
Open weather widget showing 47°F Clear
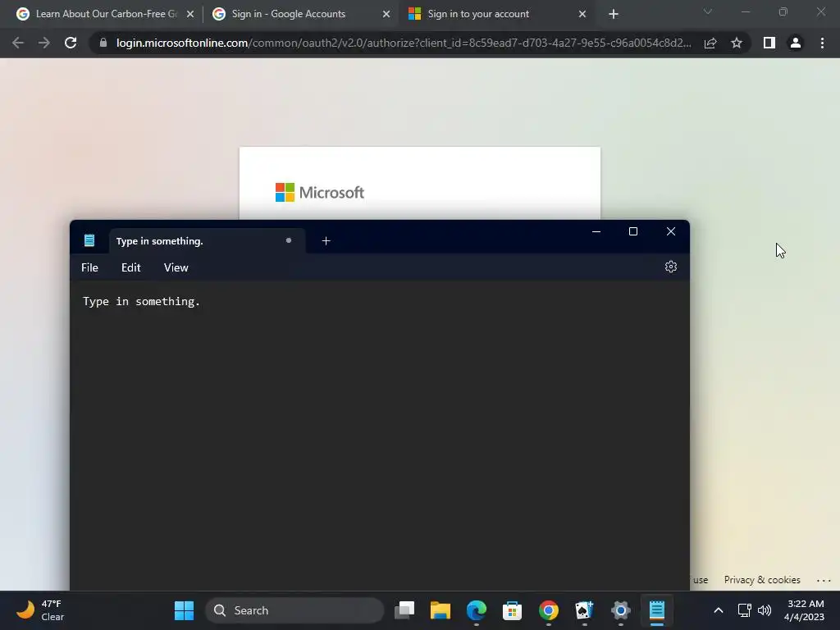click(x=40, y=610)
